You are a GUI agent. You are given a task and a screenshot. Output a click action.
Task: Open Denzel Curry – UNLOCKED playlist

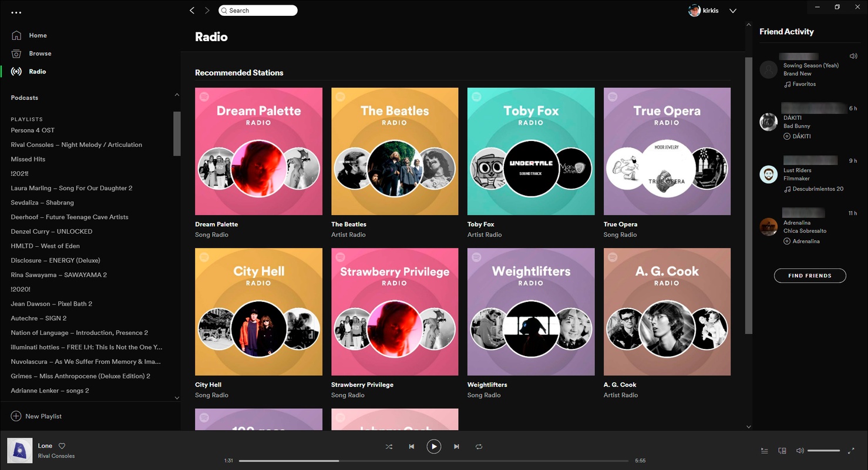pos(52,231)
